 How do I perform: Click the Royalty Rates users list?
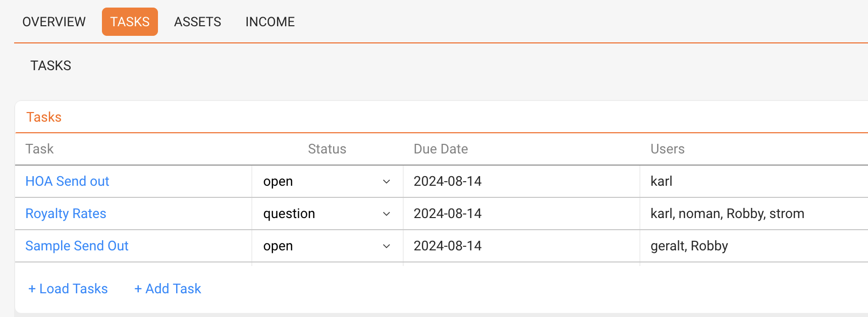pos(727,214)
